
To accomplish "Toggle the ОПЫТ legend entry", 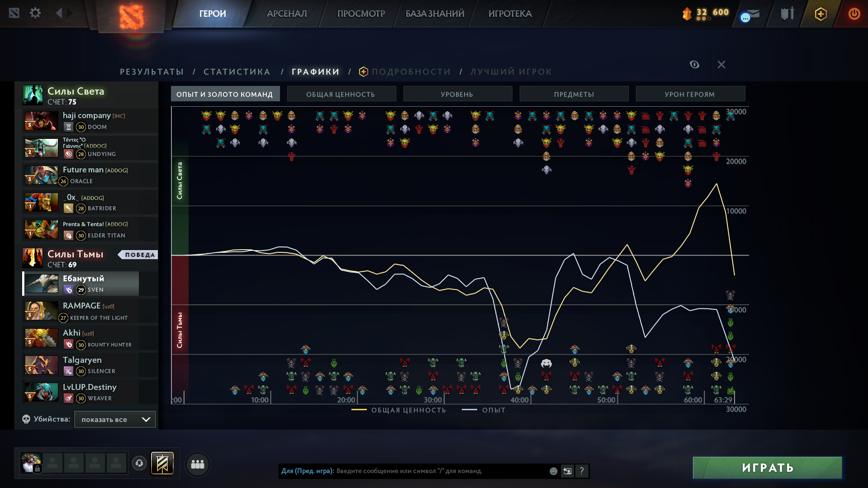I will [484, 410].
